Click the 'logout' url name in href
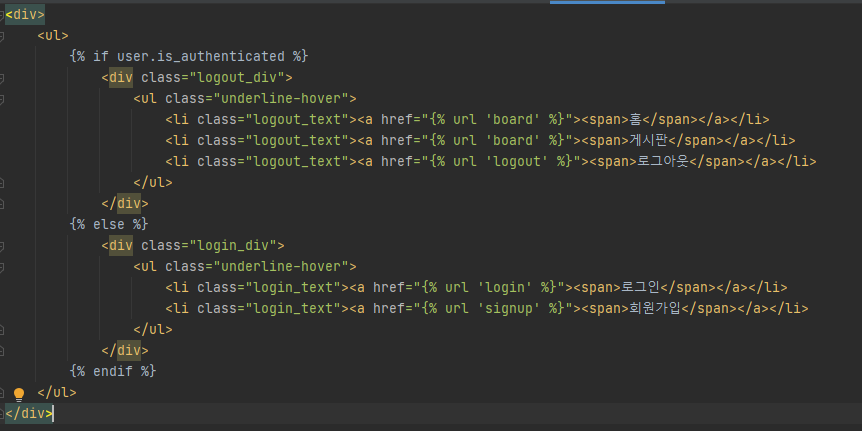Image resolution: width=862 pixels, height=431 pixels. (x=516, y=162)
